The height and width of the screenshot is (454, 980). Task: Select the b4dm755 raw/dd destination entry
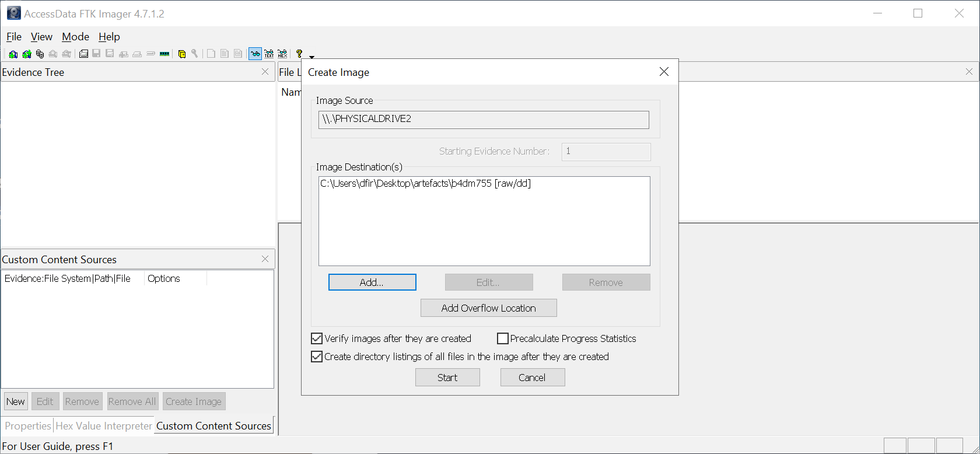[x=426, y=183]
